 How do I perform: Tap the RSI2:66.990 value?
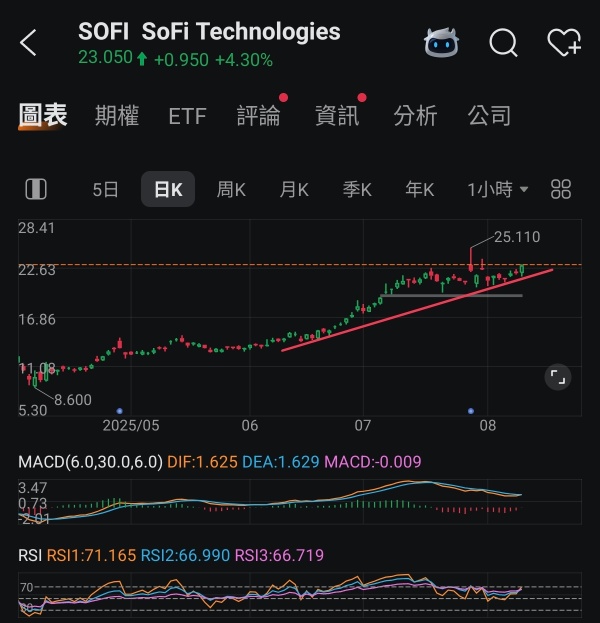click(185, 555)
